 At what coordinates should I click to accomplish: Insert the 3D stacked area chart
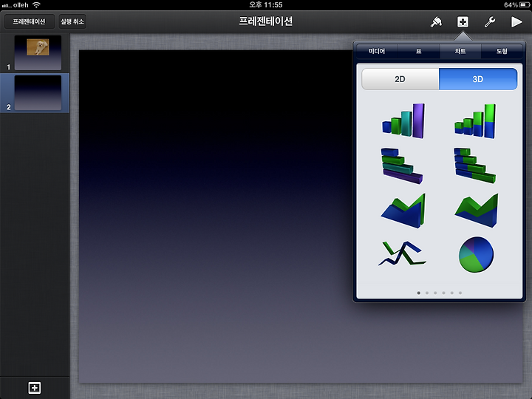click(477, 211)
